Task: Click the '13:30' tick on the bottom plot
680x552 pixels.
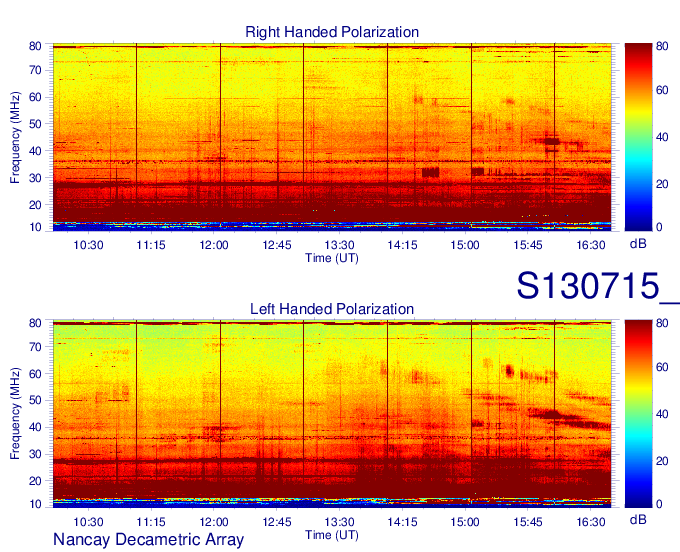Action: coord(340,522)
